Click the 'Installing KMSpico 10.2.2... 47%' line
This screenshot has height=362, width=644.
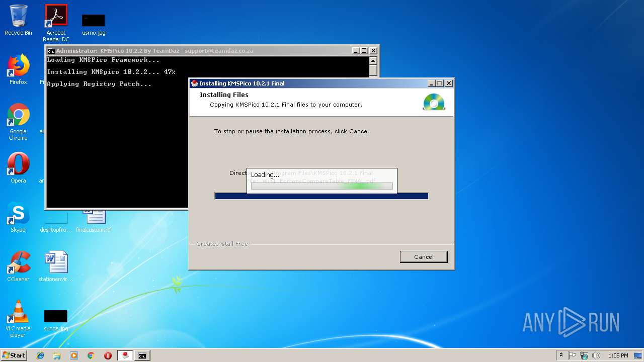(x=111, y=72)
